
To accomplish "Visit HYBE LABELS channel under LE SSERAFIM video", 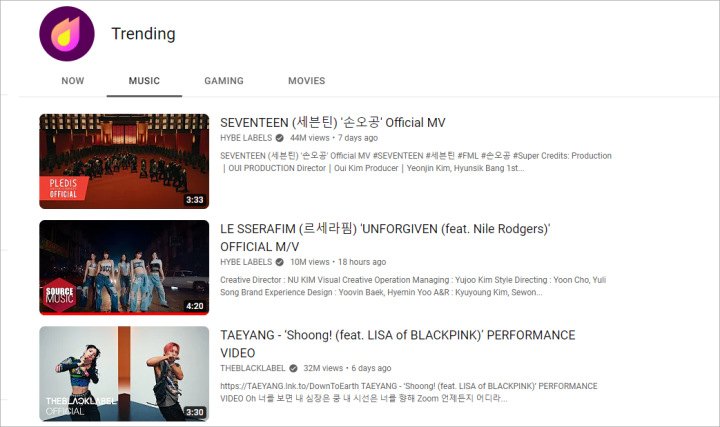I will [246, 262].
